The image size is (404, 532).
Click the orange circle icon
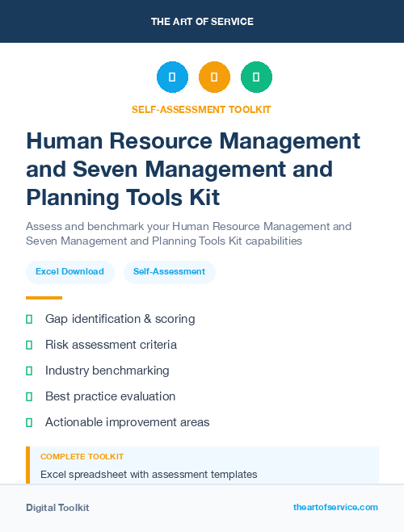coord(214,77)
